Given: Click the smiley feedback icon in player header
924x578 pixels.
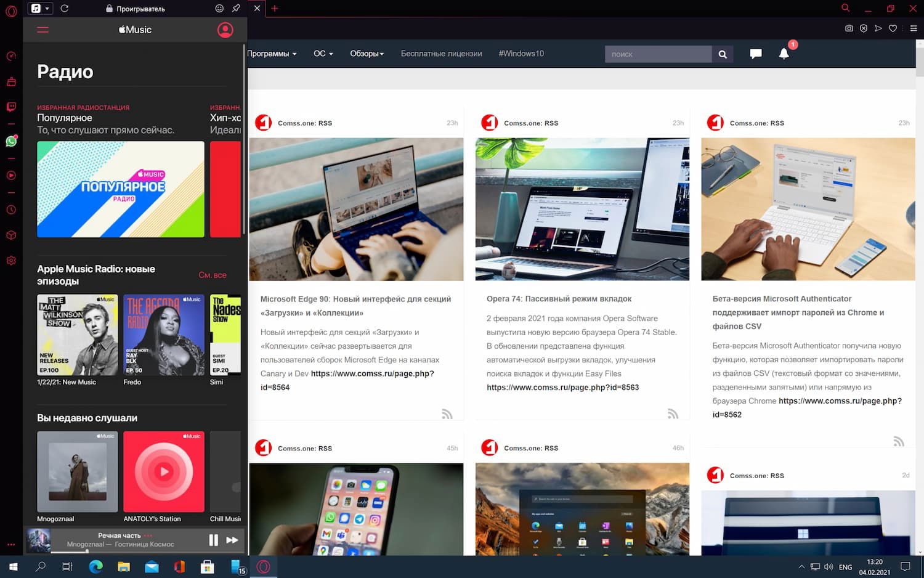Looking at the screenshot, I should (219, 9).
